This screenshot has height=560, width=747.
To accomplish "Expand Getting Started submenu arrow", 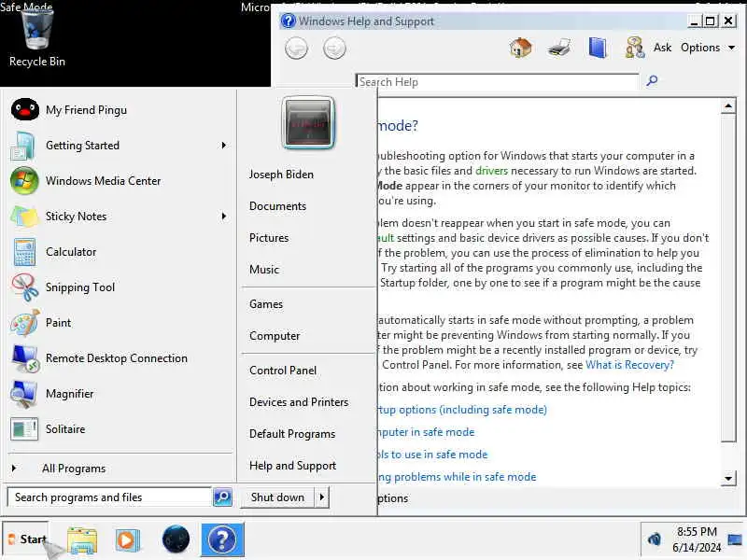I will [224, 146].
